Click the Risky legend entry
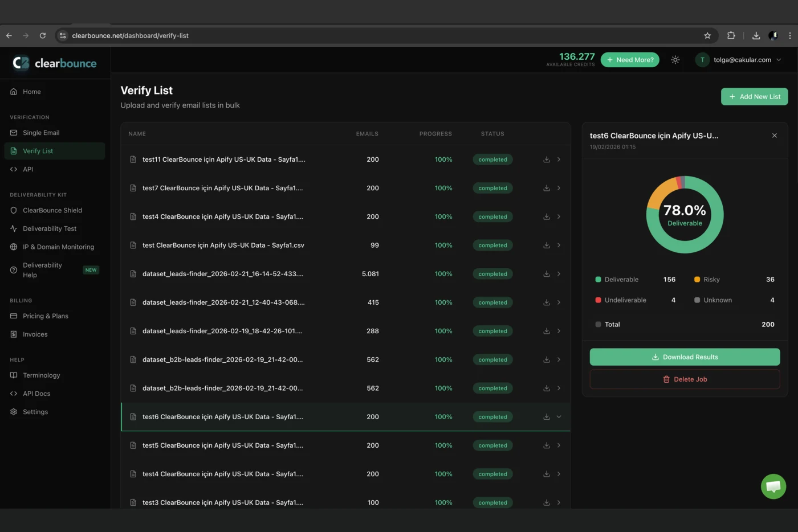The height and width of the screenshot is (532, 798). pyautogui.click(x=734, y=280)
